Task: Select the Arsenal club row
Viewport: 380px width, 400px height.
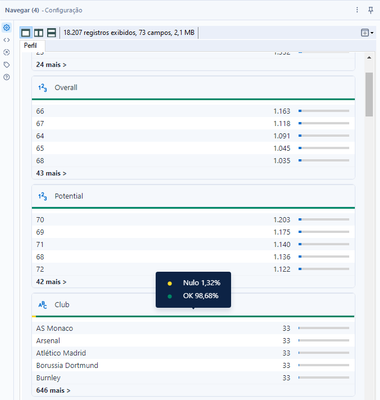Action: pyautogui.click(x=193, y=341)
